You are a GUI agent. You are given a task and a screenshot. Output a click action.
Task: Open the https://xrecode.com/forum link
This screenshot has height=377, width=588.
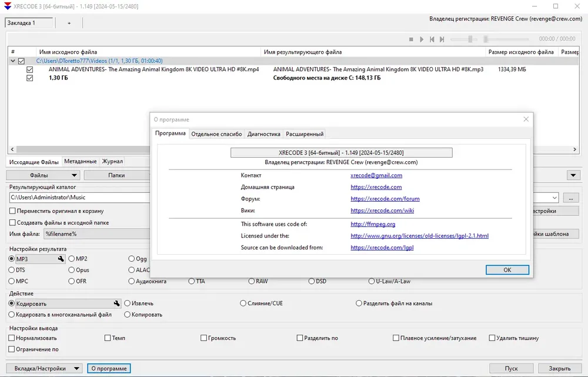385,199
